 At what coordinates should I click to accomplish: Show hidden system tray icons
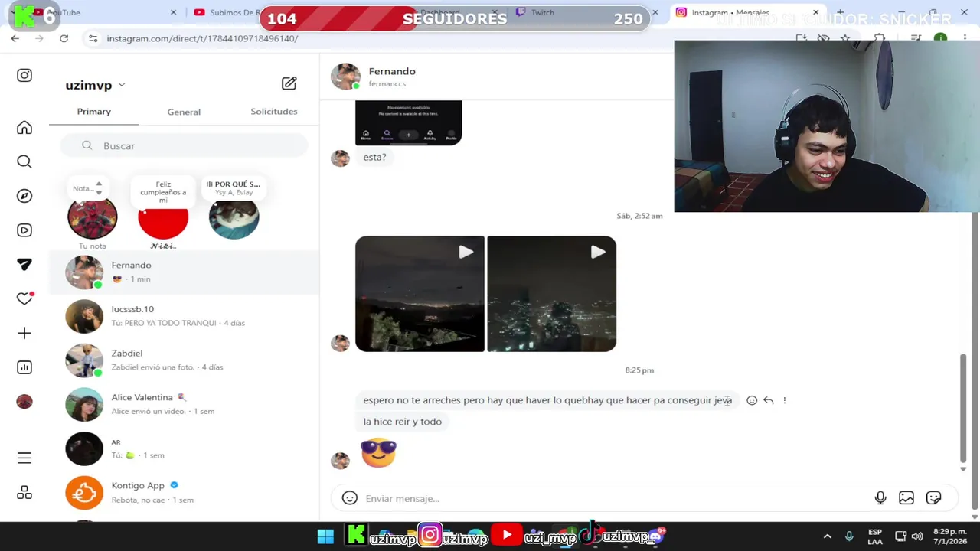827,536
